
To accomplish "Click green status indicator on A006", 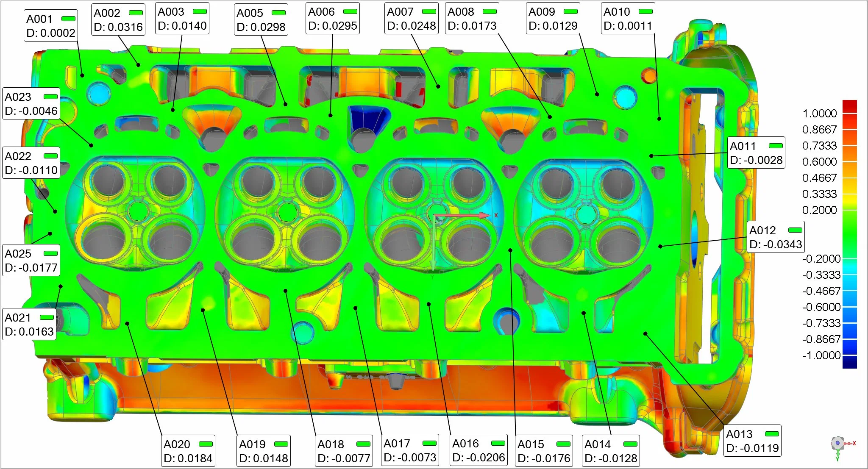I will click(350, 11).
